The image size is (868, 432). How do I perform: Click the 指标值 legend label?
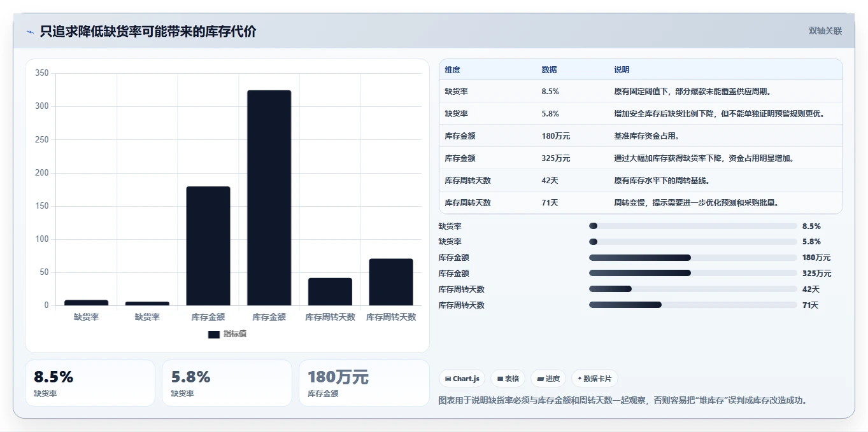[234, 334]
